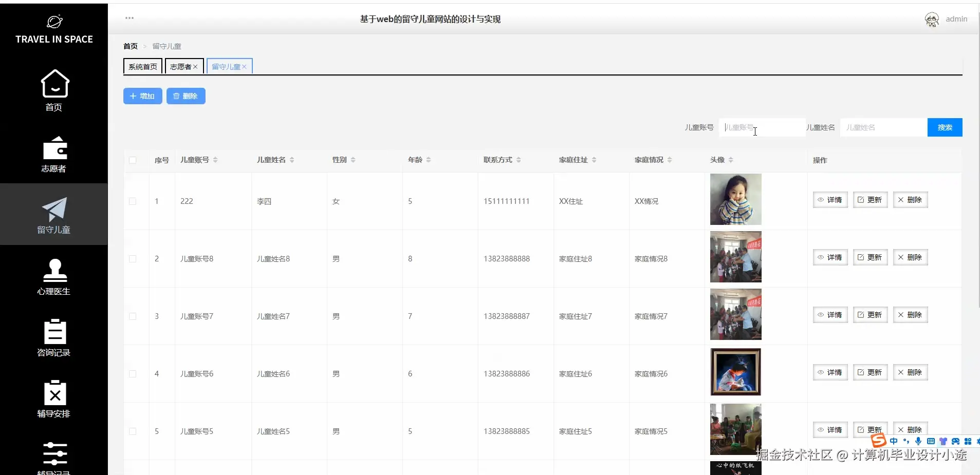Click the phone number 15111111111
The height and width of the screenshot is (475, 980).
[x=506, y=201]
